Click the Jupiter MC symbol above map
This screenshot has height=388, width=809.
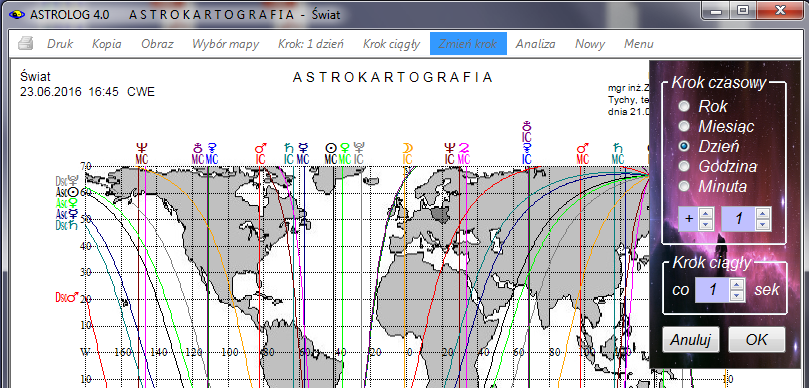coord(464,153)
